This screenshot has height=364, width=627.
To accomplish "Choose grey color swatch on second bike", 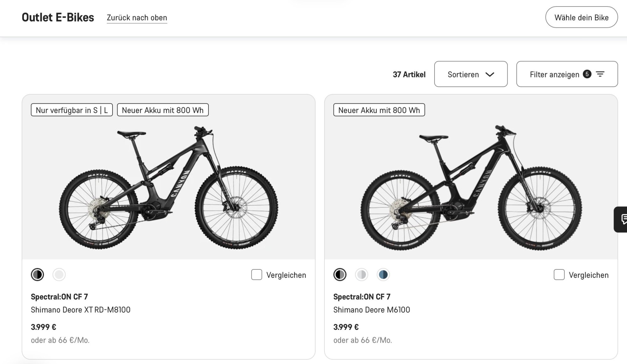I will 361,275.
